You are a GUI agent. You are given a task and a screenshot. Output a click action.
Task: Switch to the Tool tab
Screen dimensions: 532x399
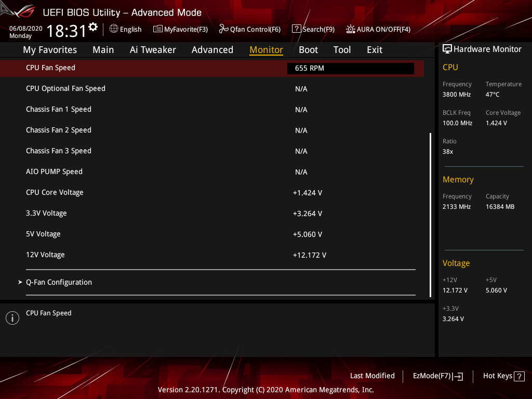point(342,50)
